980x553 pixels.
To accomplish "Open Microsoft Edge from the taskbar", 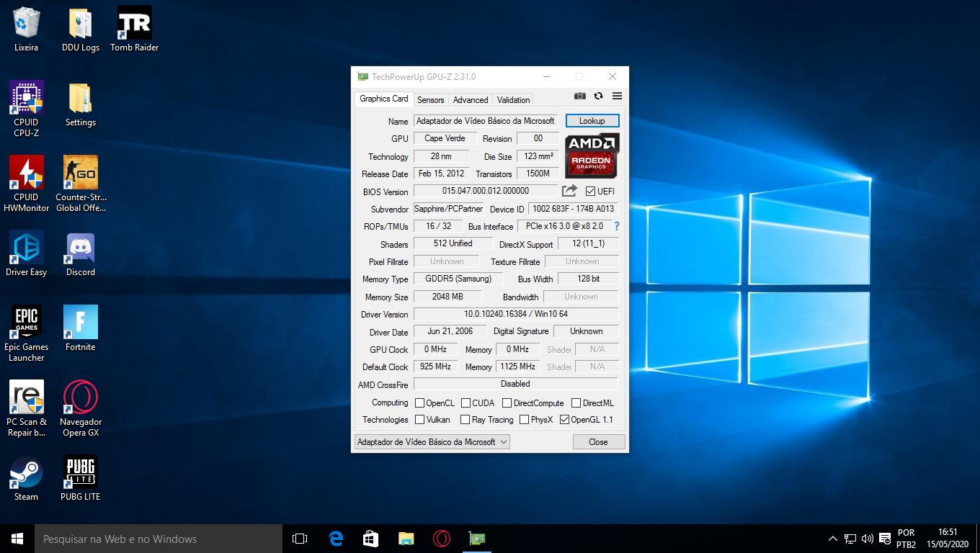I will 335,539.
